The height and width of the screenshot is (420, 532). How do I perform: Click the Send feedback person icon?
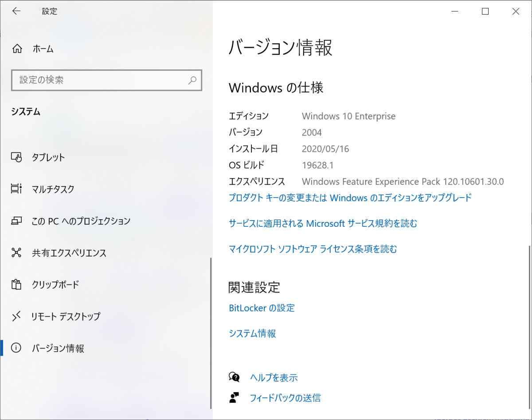(234, 397)
